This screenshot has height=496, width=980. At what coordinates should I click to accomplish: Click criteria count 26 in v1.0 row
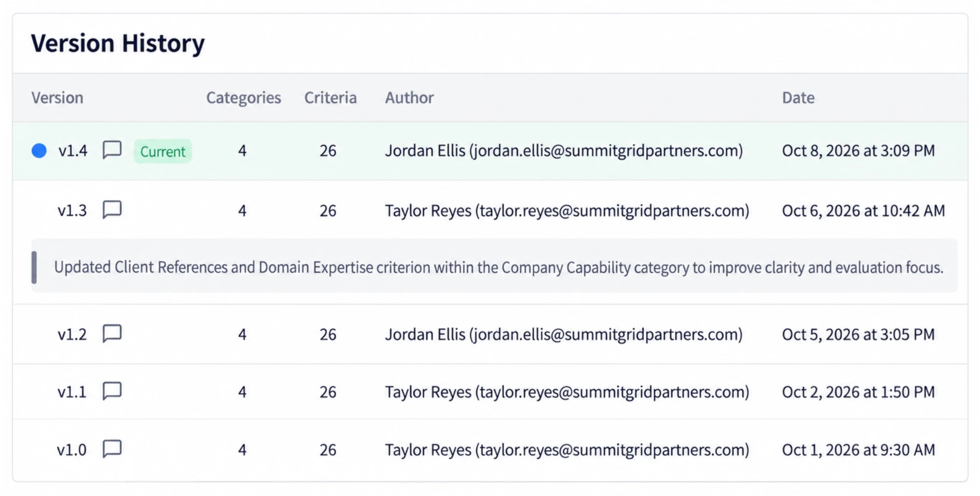(328, 449)
